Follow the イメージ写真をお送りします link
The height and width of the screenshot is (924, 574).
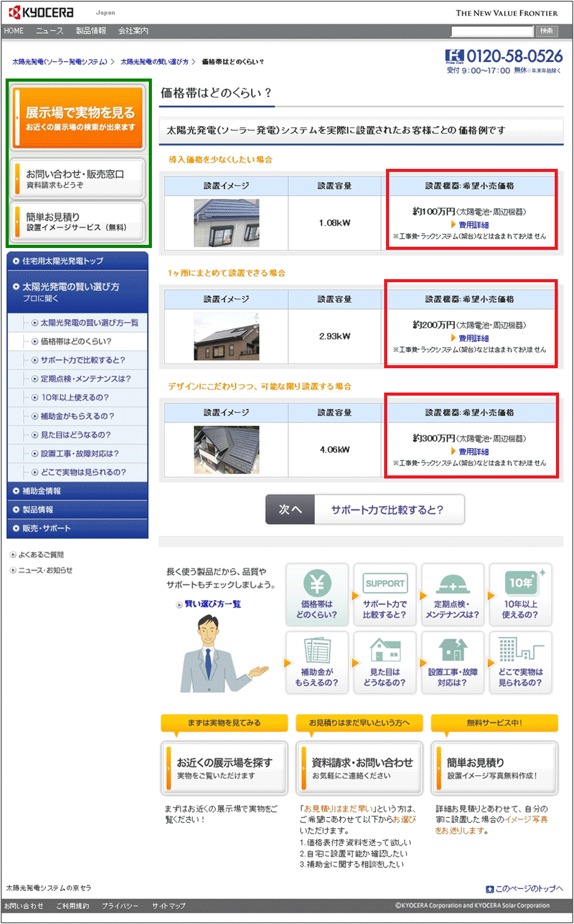492,825
